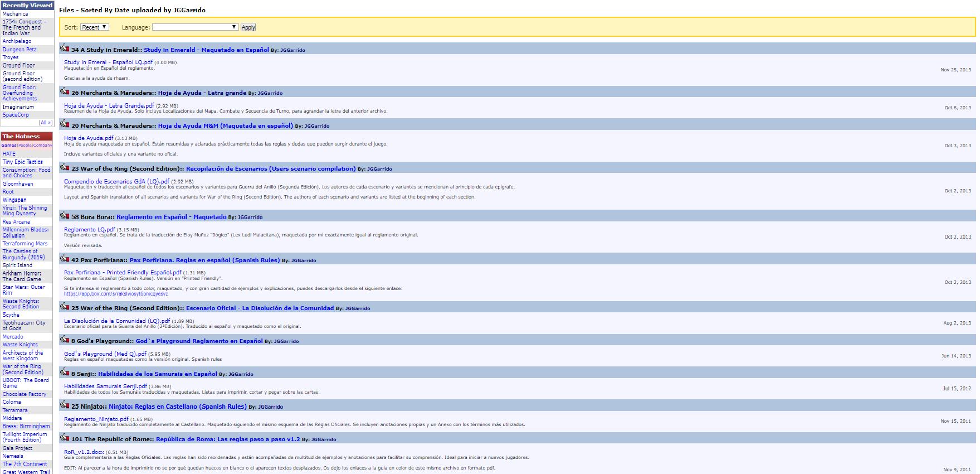Download Compendio de Escenarios GdA (LQ).pdf
Viewport: 980px width, 474px height.
(117, 181)
